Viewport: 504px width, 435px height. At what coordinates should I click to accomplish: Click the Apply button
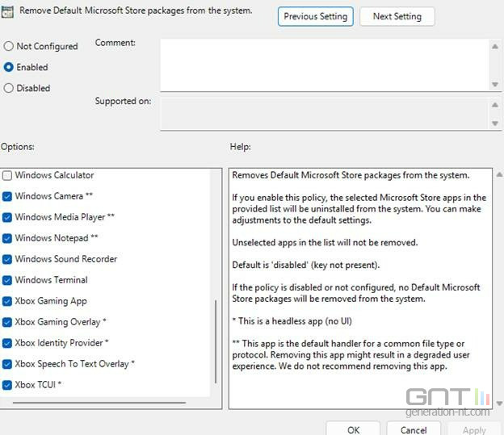[x=474, y=429]
